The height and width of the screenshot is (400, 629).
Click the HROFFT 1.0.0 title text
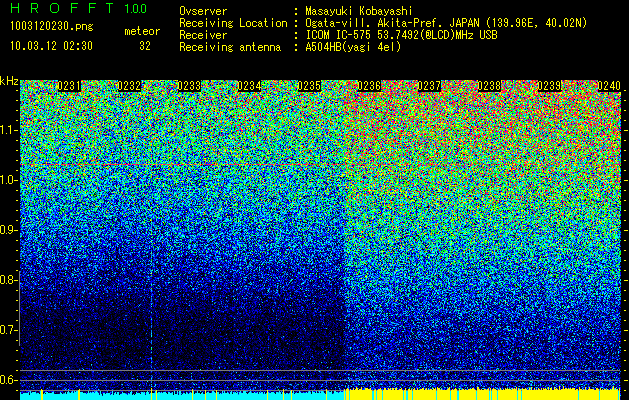[79, 8]
